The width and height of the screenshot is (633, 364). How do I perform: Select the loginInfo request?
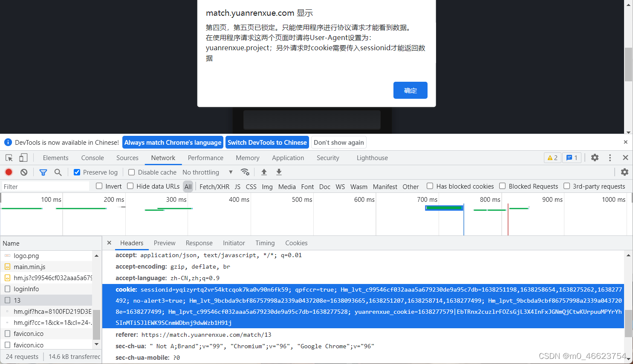click(x=46, y=289)
